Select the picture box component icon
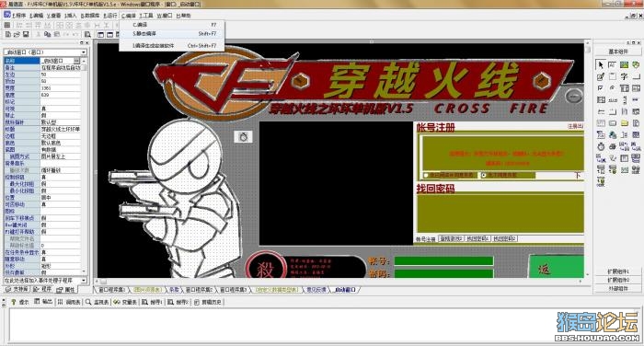The height and width of the screenshot is (346, 644). coord(625,65)
